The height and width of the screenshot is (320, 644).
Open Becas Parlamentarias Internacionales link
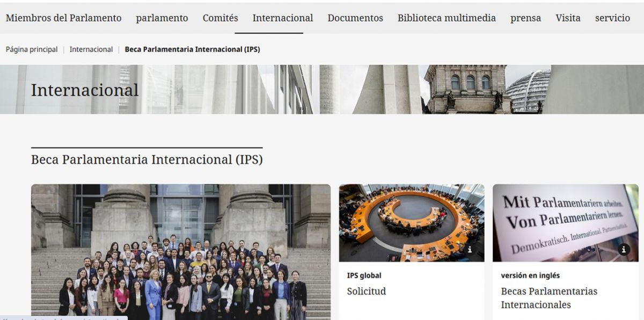pos(549,298)
